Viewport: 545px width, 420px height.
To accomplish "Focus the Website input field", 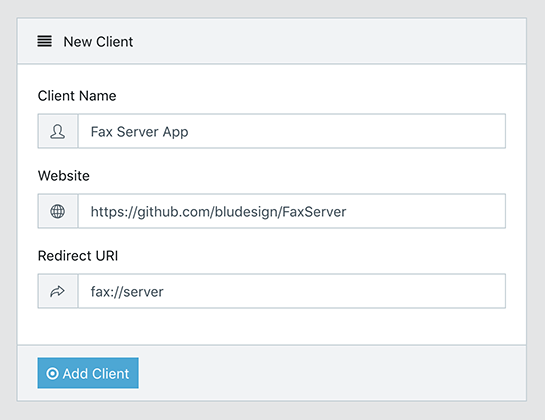I will click(x=292, y=211).
